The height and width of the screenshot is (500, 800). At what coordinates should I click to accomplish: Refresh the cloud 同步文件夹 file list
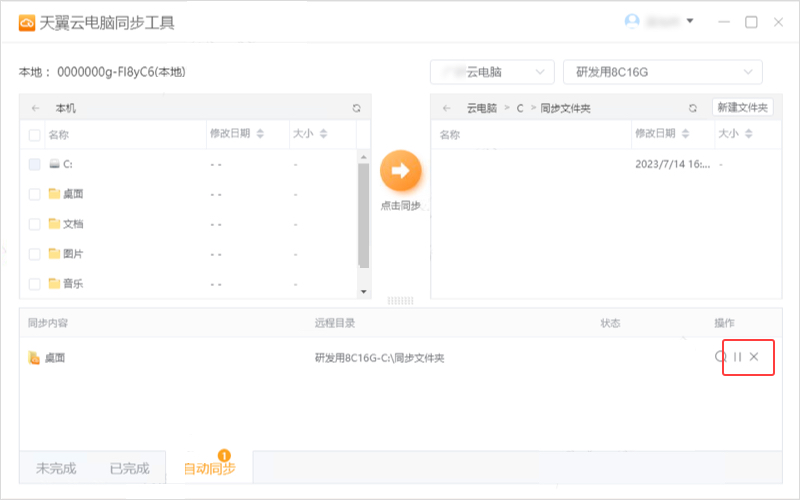[x=692, y=108]
